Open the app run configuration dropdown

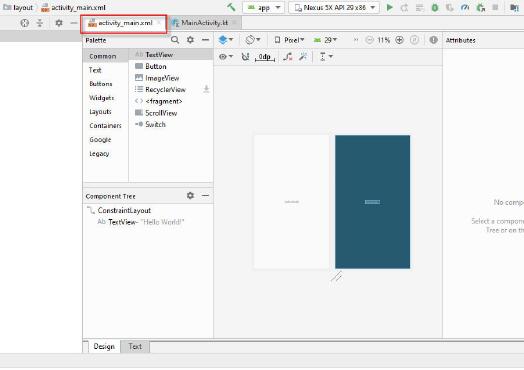click(264, 7)
